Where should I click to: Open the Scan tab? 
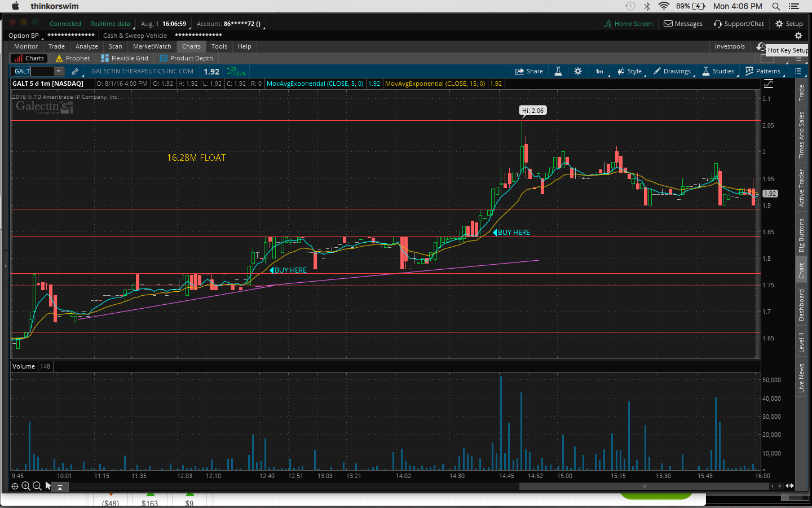(116, 46)
